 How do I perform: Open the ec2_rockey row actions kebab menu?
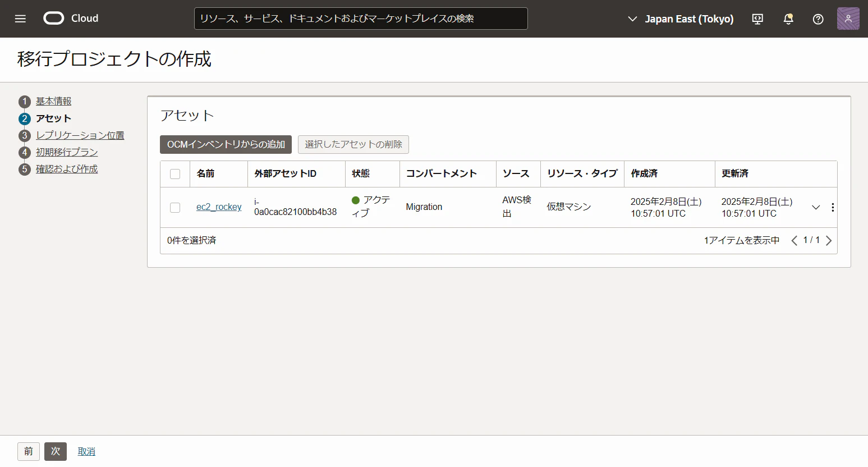pos(833,207)
